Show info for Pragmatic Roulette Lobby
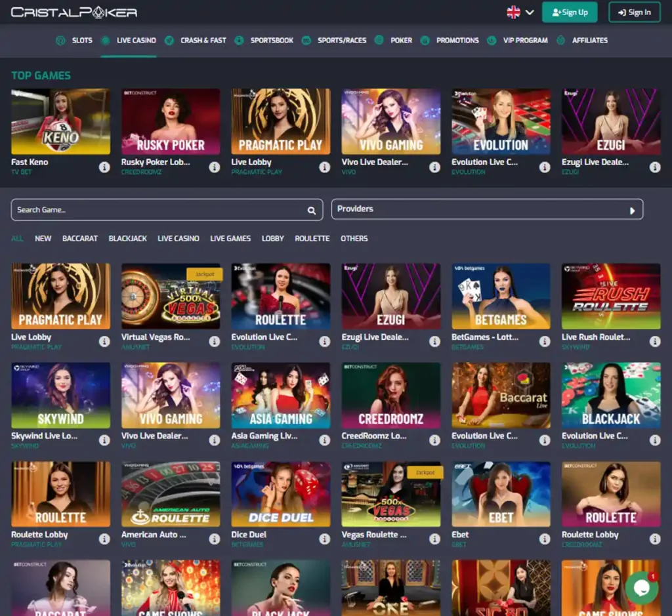Image resolution: width=672 pixels, height=616 pixels. pos(104,539)
